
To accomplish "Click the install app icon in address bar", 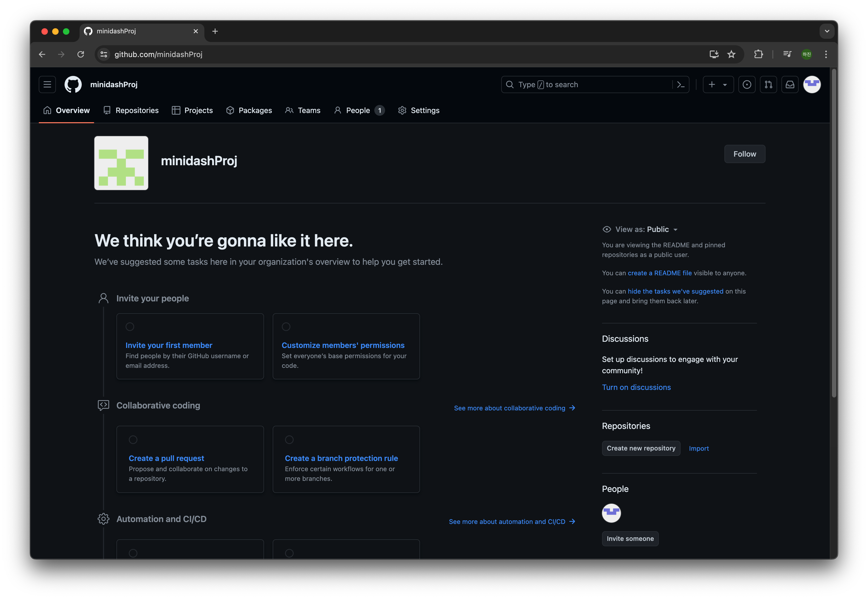I will pos(714,54).
